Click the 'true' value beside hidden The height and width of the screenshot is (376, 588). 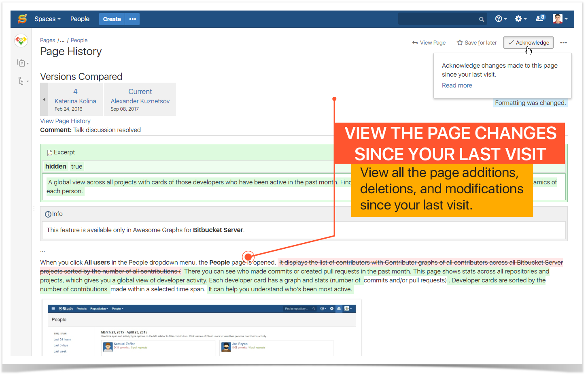click(76, 167)
